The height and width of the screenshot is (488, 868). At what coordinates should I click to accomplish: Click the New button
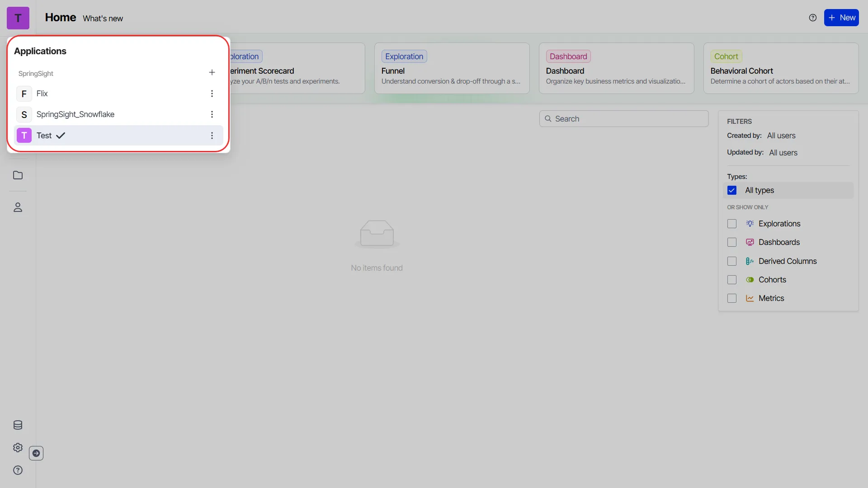tap(841, 18)
